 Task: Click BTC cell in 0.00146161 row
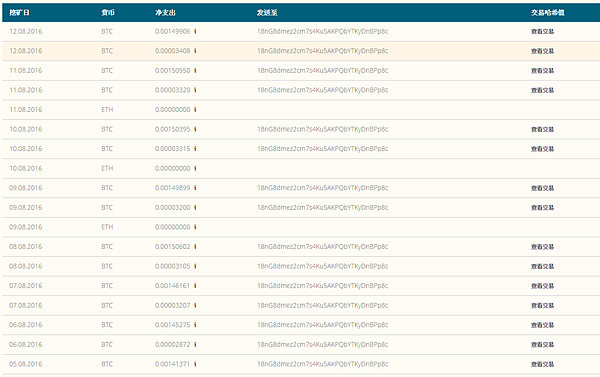point(107,286)
